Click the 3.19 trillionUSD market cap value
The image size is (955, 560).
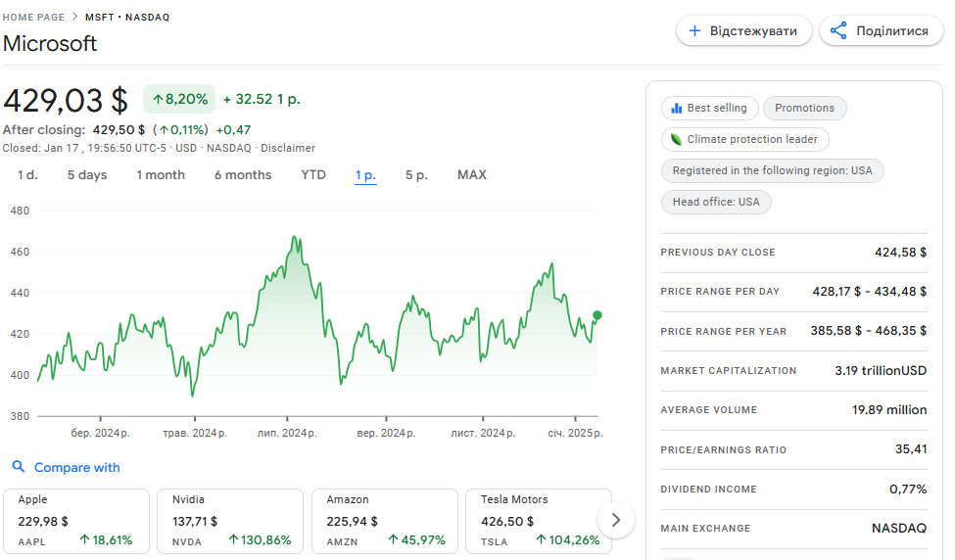(881, 371)
